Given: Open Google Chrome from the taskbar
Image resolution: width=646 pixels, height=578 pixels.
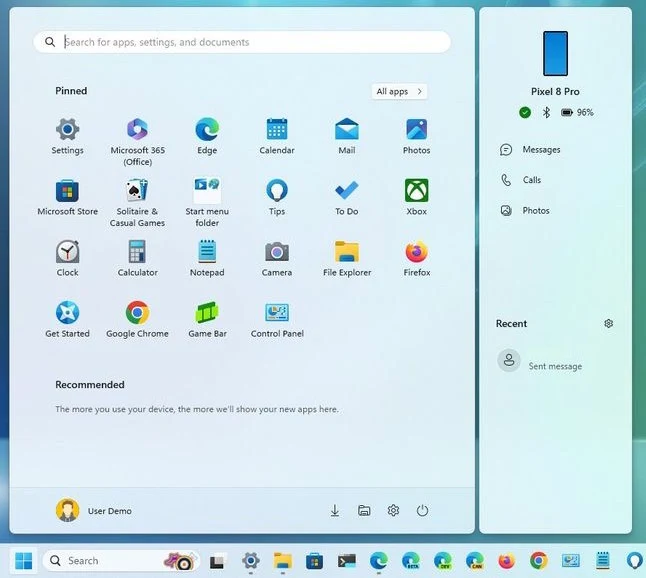Looking at the screenshot, I should [539, 561].
